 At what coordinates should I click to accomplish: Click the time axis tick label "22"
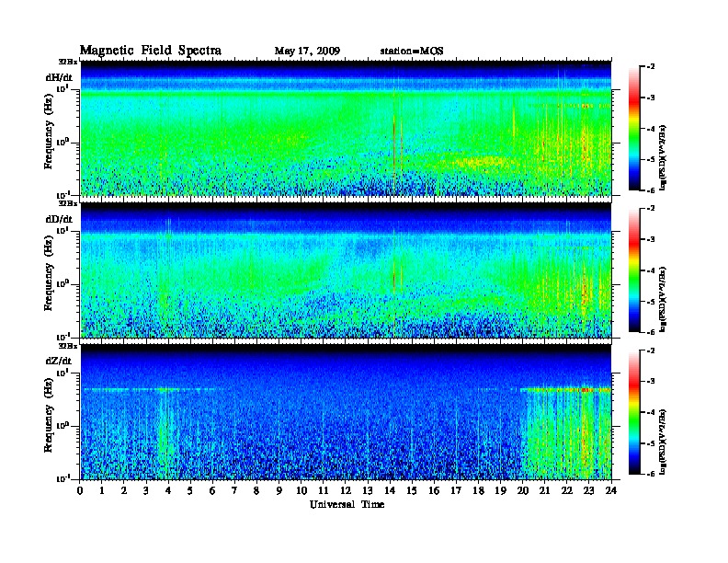(x=567, y=490)
